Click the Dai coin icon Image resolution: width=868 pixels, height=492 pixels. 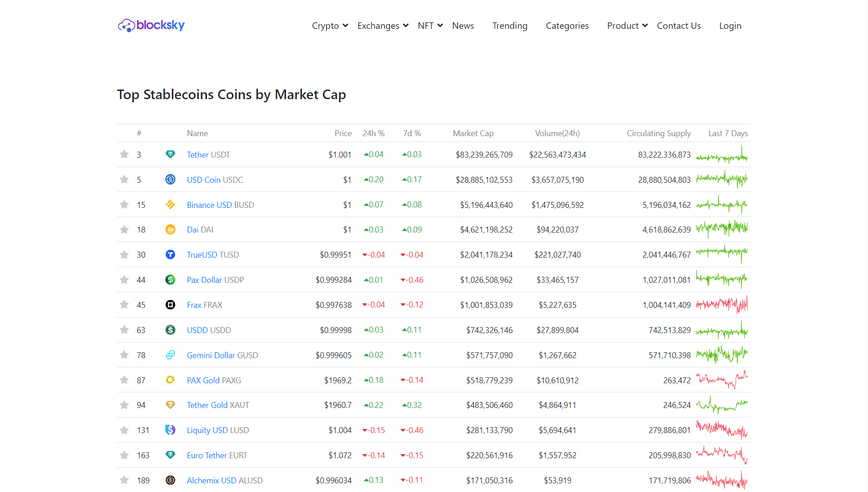170,230
